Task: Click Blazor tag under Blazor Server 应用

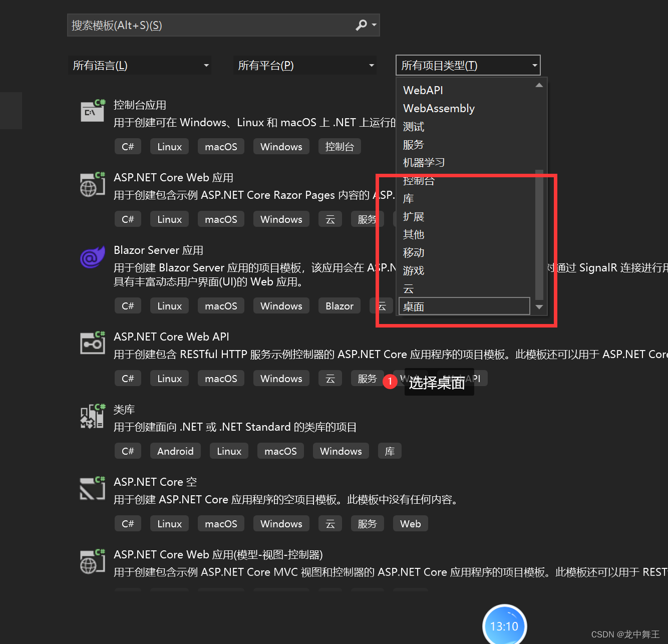Action: click(x=340, y=306)
